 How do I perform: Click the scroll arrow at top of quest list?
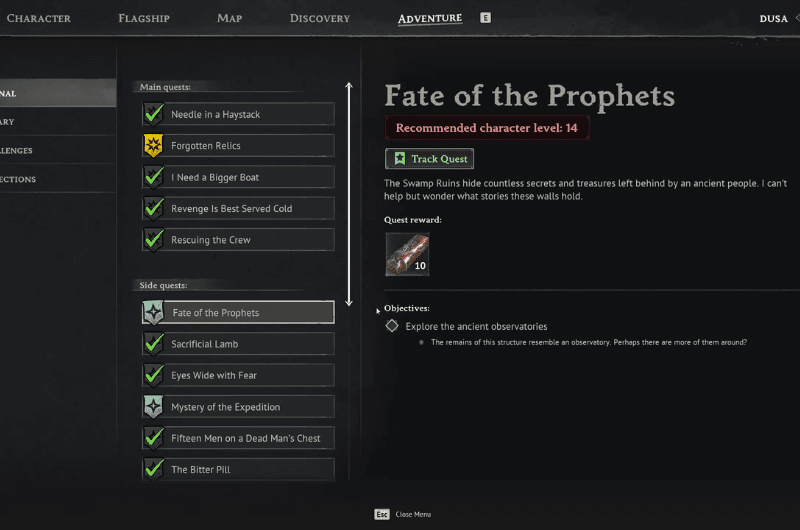(349, 88)
